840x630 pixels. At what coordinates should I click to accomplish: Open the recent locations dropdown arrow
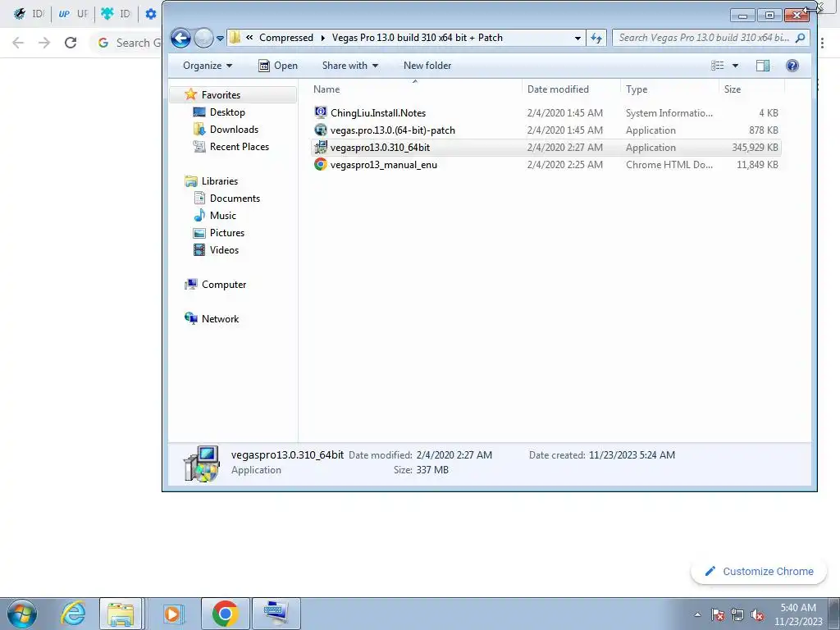pos(220,39)
